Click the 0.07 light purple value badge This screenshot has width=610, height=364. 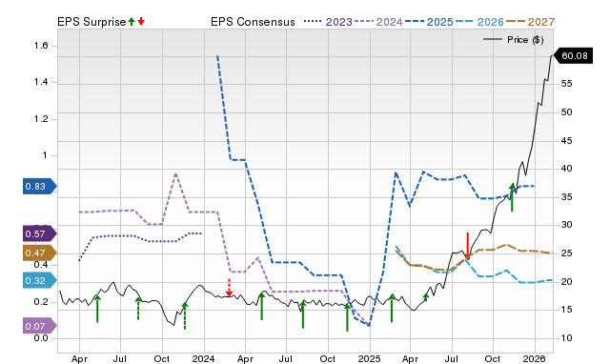click(40, 326)
